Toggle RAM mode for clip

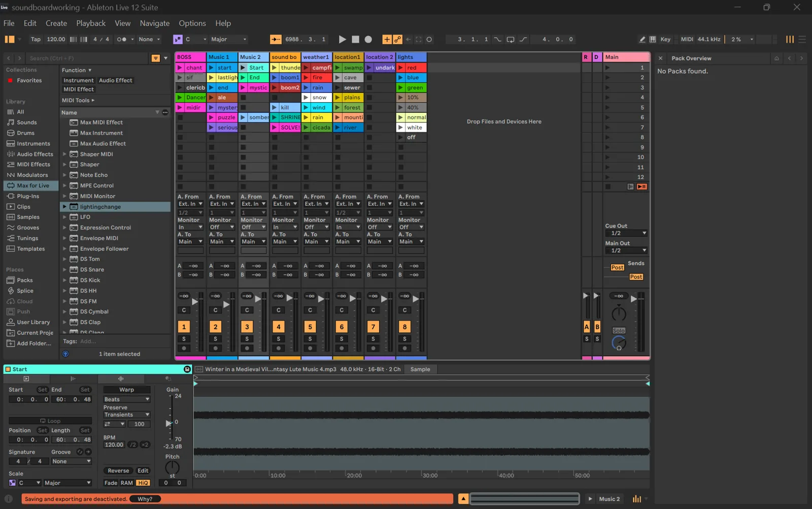pyautogui.click(x=127, y=483)
